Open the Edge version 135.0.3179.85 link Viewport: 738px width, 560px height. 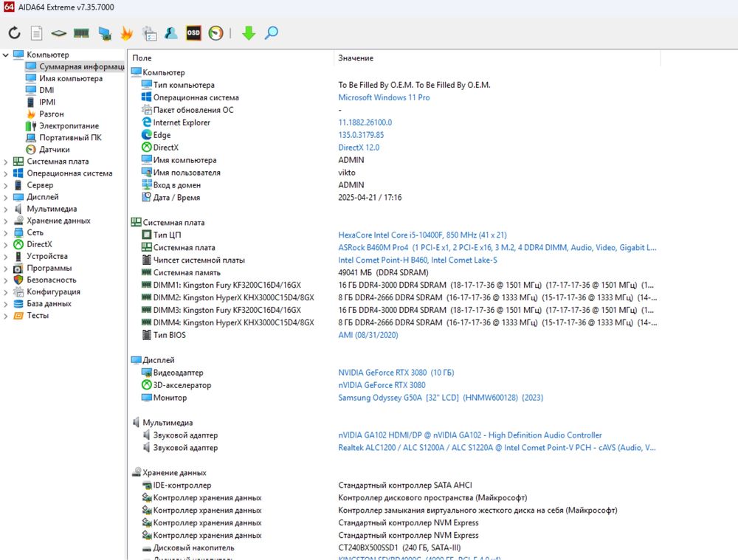pyautogui.click(x=361, y=134)
